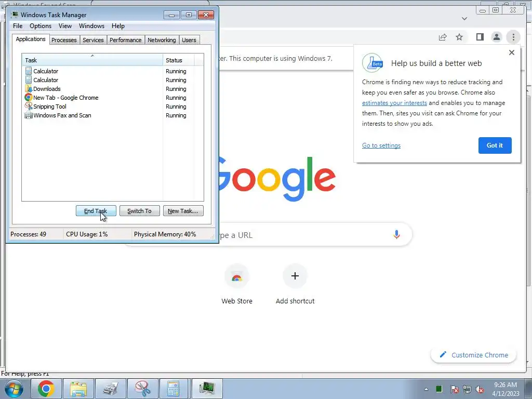The width and height of the screenshot is (532, 399).
Task: Open the Chrome profile avatar icon
Action: point(496,37)
